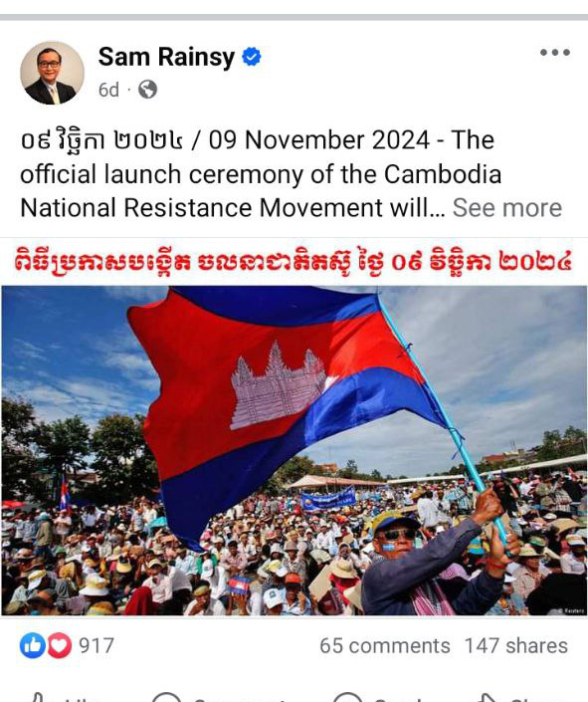Image resolution: width=588 pixels, height=702 pixels.
Task: View the 917 reactions list
Action: (x=97, y=646)
